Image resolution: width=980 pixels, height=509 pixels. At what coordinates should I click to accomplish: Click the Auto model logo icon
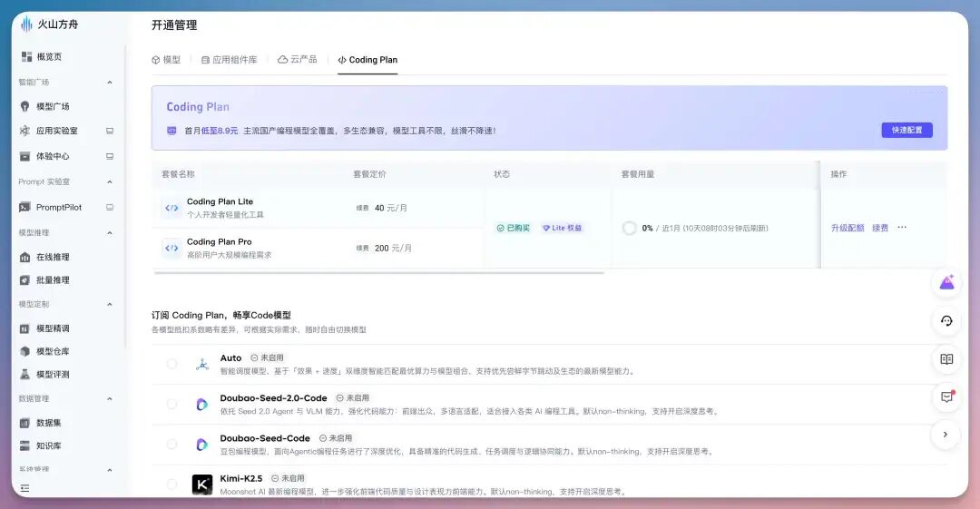pos(201,364)
